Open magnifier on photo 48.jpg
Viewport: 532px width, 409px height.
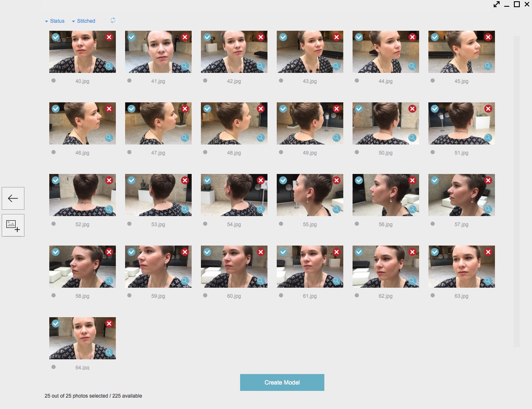click(260, 138)
